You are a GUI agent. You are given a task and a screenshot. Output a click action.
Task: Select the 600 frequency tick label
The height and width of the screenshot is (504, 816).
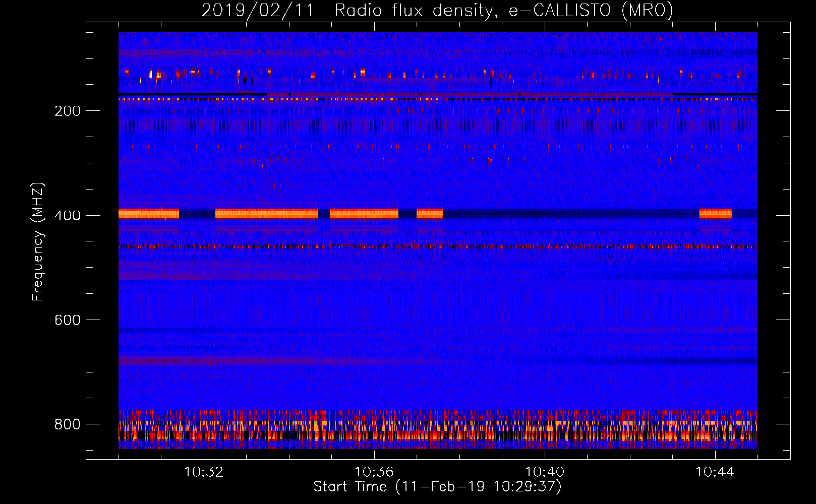point(68,320)
